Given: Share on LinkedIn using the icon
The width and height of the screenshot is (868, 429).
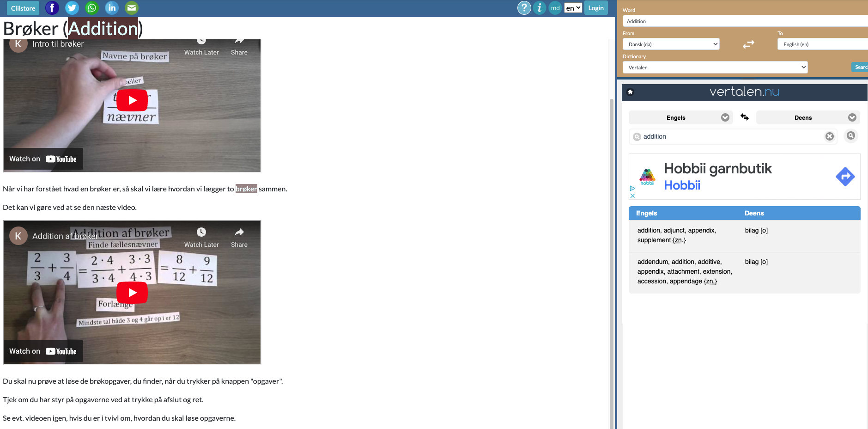Looking at the screenshot, I should (112, 8).
